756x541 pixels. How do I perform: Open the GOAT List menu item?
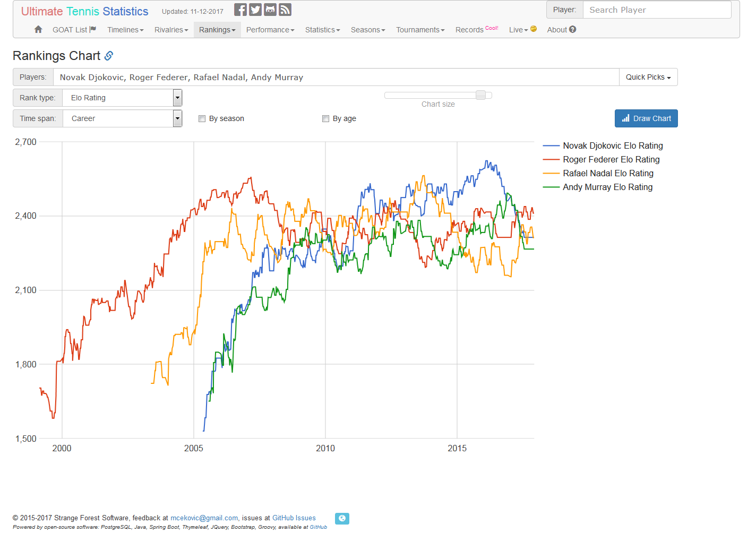click(74, 30)
